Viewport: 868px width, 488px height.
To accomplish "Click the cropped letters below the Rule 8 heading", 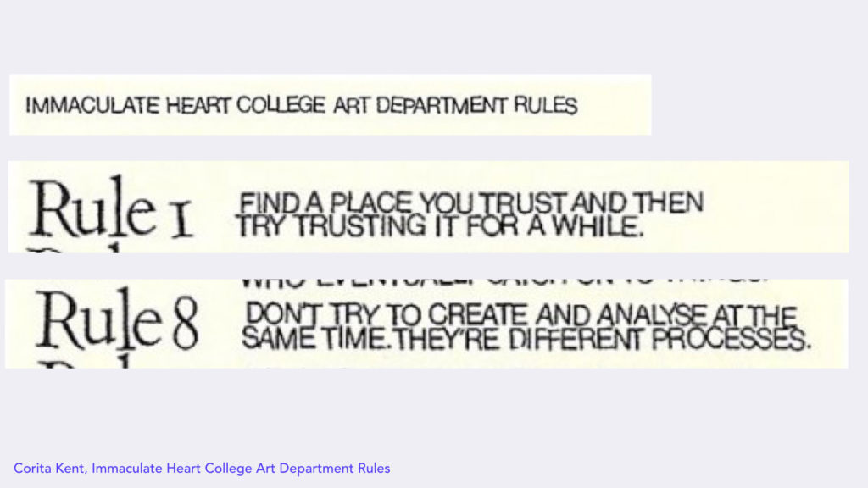I will 83,362.
